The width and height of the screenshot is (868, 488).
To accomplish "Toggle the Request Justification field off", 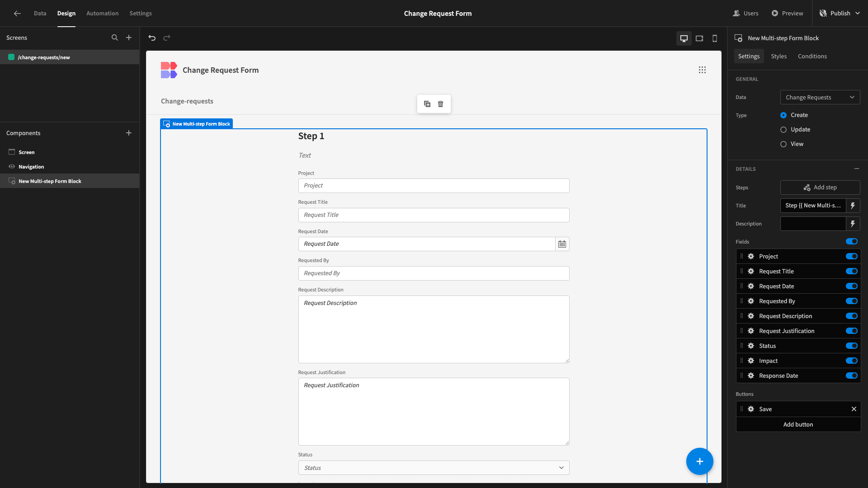I will [852, 331].
